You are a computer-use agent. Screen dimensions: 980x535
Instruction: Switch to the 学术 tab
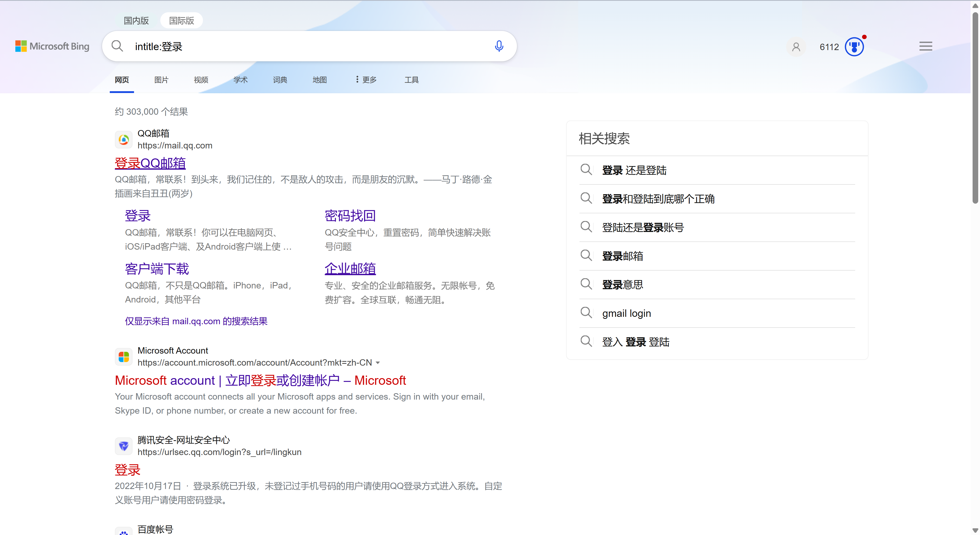point(240,79)
